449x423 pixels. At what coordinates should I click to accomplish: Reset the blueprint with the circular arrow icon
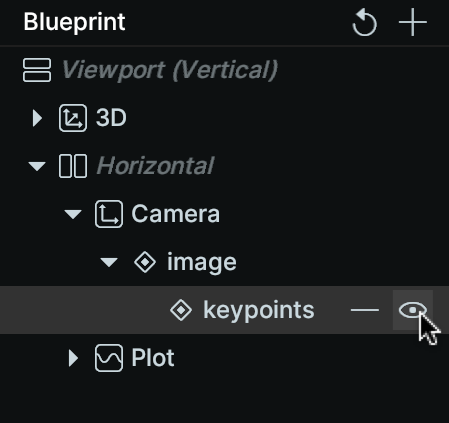(365, 22)
